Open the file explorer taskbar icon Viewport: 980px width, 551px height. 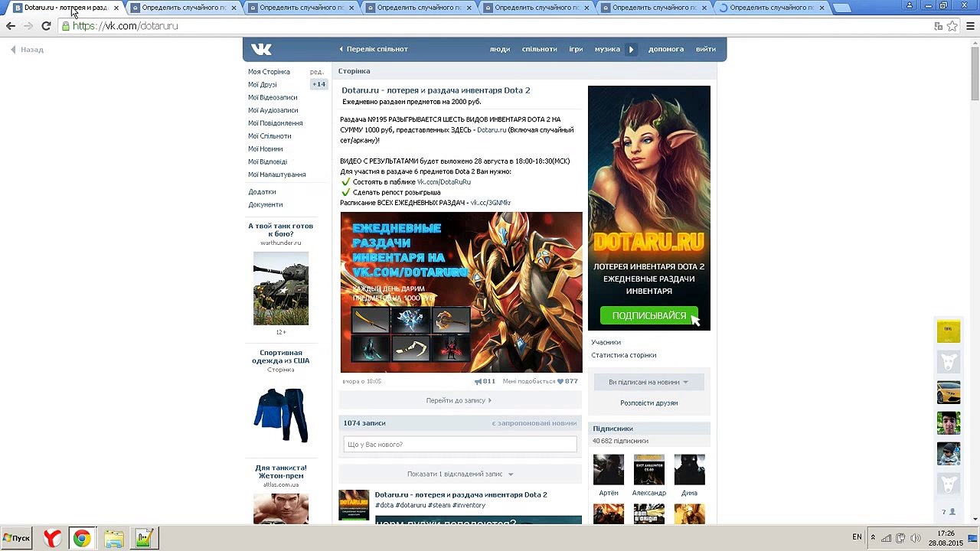tap(113, 539)
